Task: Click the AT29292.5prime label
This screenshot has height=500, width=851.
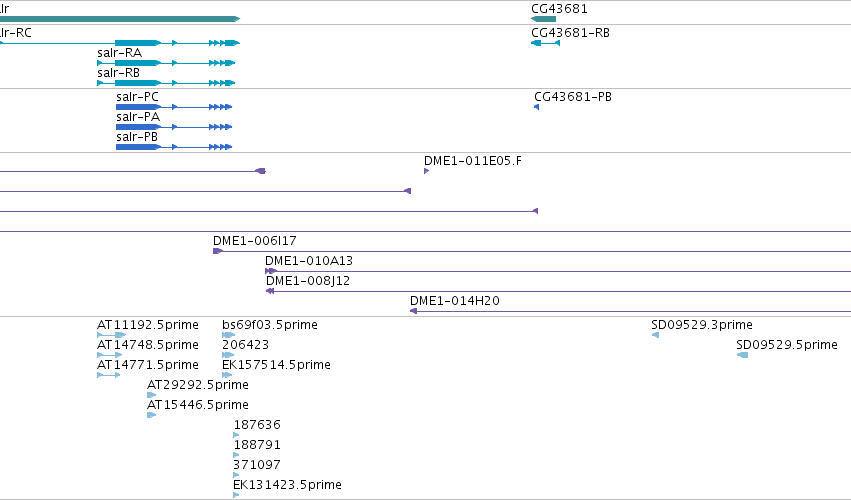Action: coord(198,385)
